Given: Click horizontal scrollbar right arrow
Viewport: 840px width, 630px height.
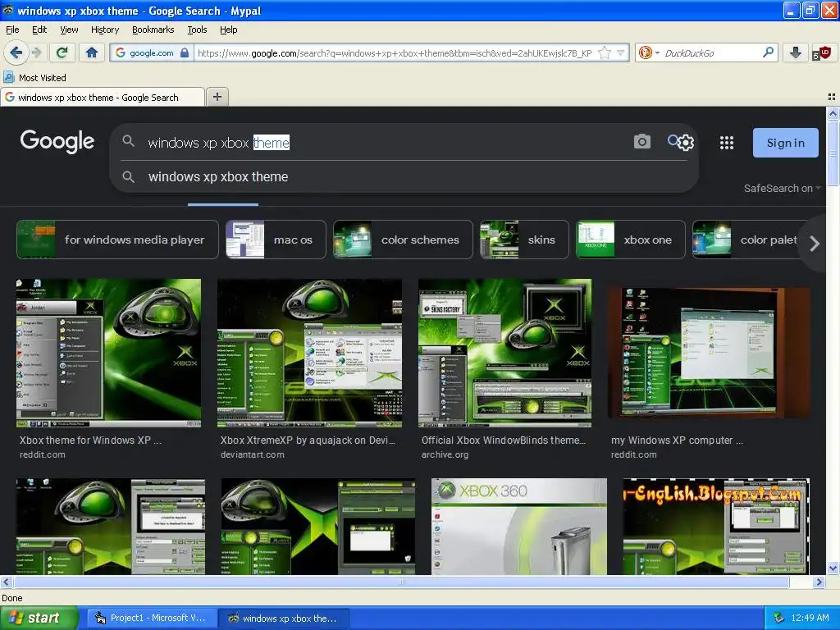Looking at the screenshot, I should click(819, 582).
